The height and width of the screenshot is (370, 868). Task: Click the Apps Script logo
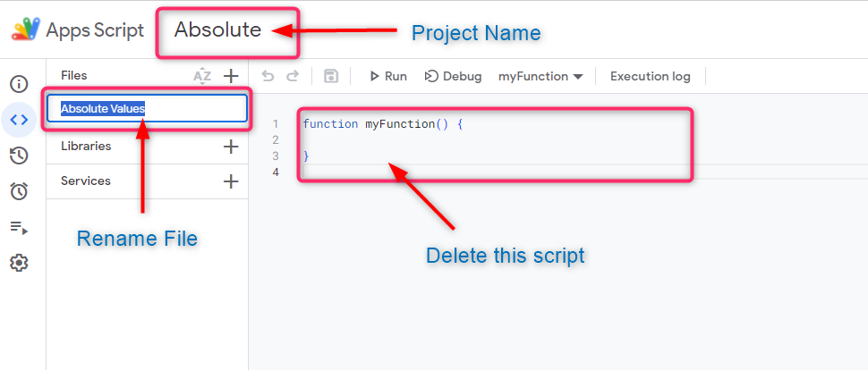pyautogui.click(x=24, y=29)
